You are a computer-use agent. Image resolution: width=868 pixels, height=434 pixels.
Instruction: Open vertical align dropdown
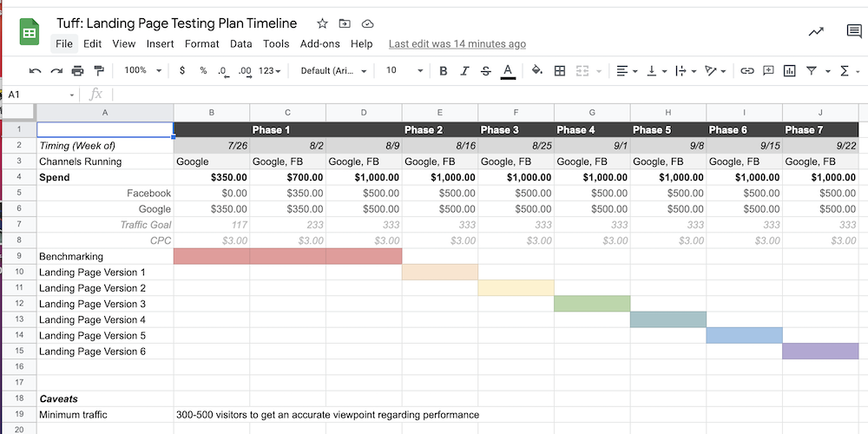(x=656, y=71)
